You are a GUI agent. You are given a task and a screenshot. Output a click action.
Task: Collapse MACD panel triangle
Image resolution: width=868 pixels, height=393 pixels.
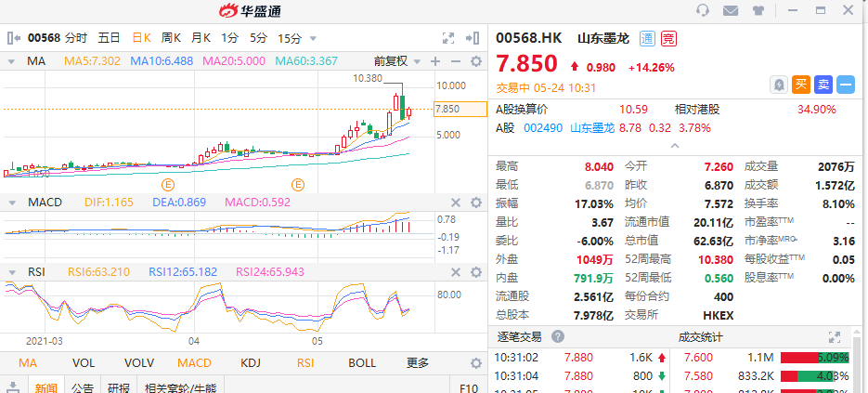[x=10, y=203]
